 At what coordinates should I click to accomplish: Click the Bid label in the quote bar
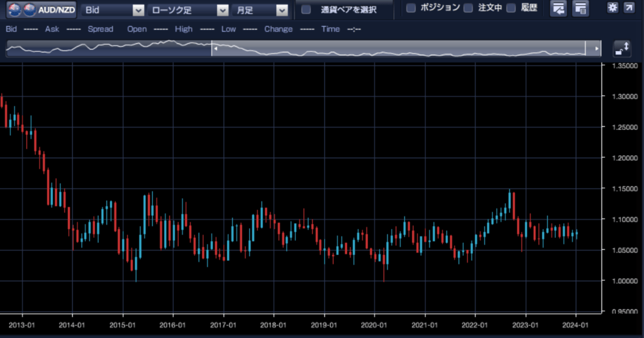[x=11, y=29]
